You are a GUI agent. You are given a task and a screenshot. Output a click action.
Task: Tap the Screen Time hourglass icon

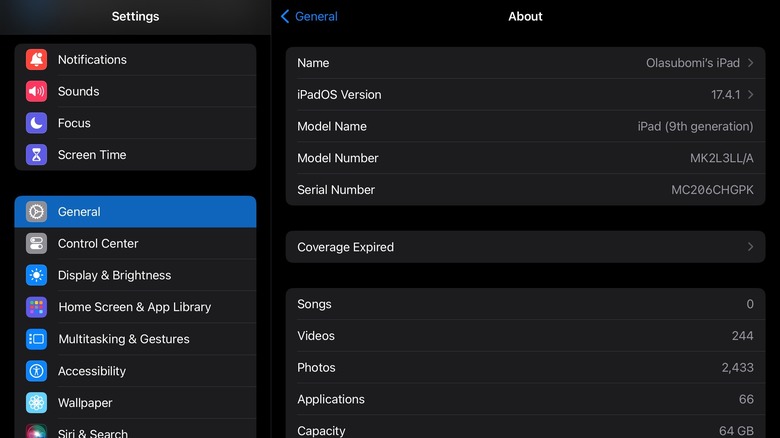coord(36,155)
